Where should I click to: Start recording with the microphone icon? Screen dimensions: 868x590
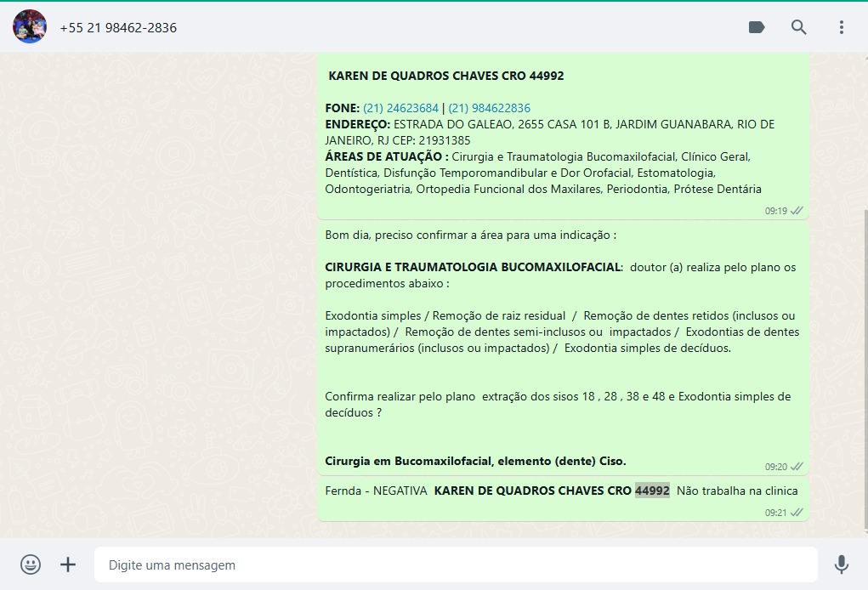(x=841, y=564)
